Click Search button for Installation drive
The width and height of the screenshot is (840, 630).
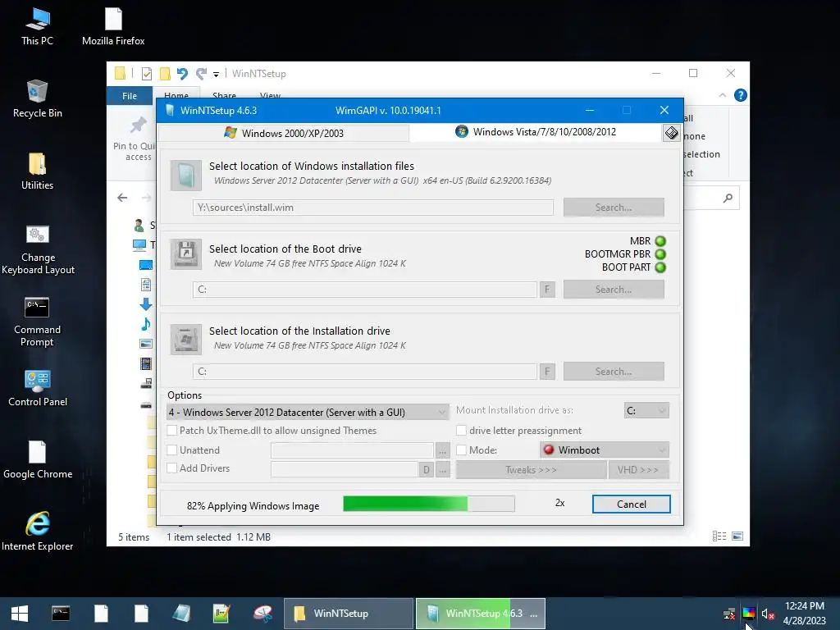pyautogui.click(x=614, y=372)
